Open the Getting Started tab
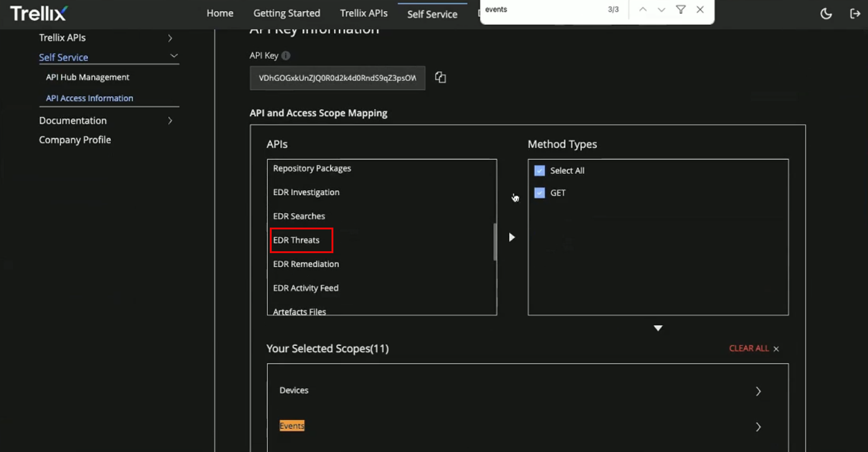Viewport: 868px width, 452px height. click(287, 13)
